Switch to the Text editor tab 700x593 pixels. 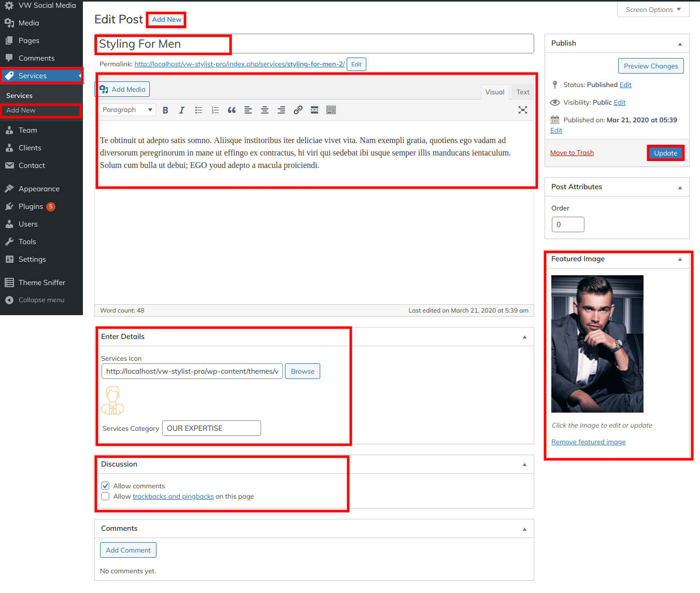click(523, 92)
